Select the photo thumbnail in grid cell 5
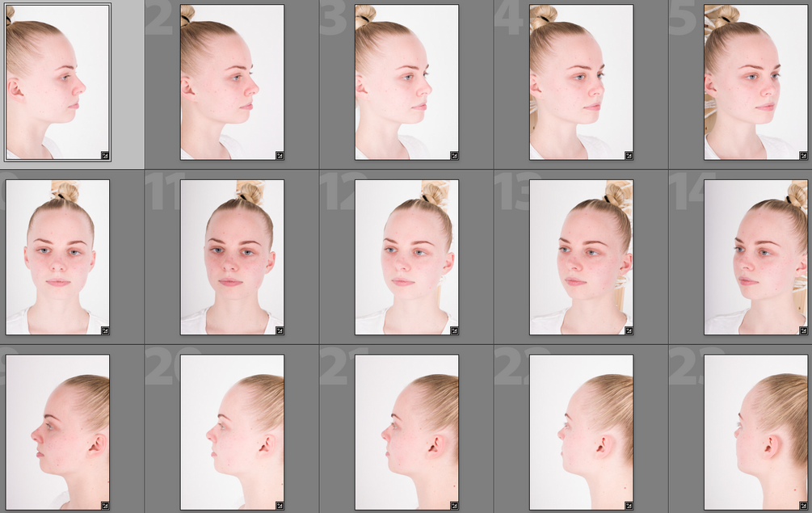The width and height of the screenshot is (812, 513). click(755, 82)
